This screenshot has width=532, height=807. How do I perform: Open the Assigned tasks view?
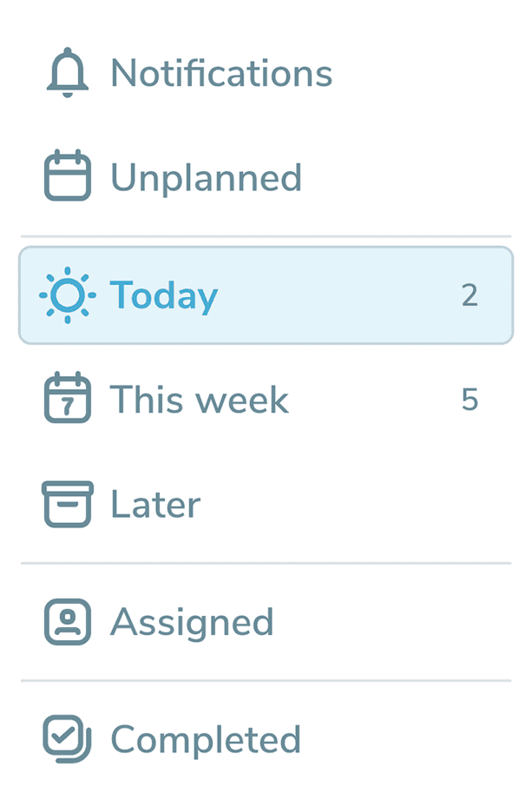[192, 622]
